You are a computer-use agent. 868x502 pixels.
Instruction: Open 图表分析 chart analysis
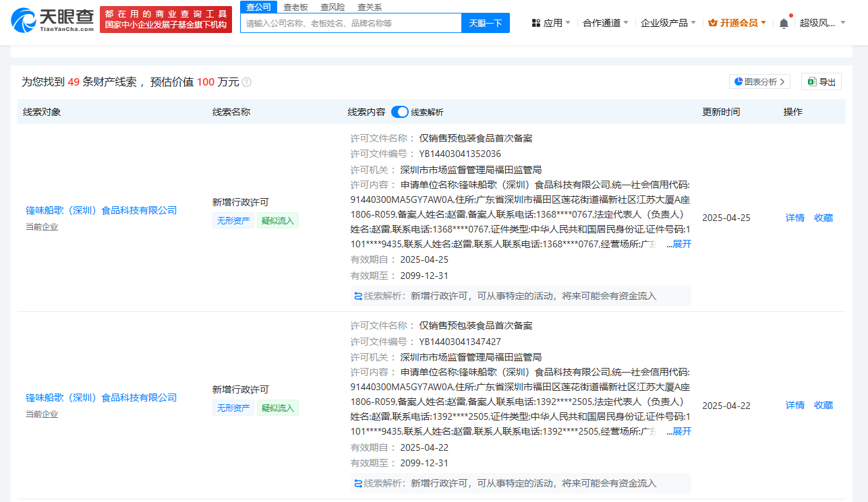[759, 82]
